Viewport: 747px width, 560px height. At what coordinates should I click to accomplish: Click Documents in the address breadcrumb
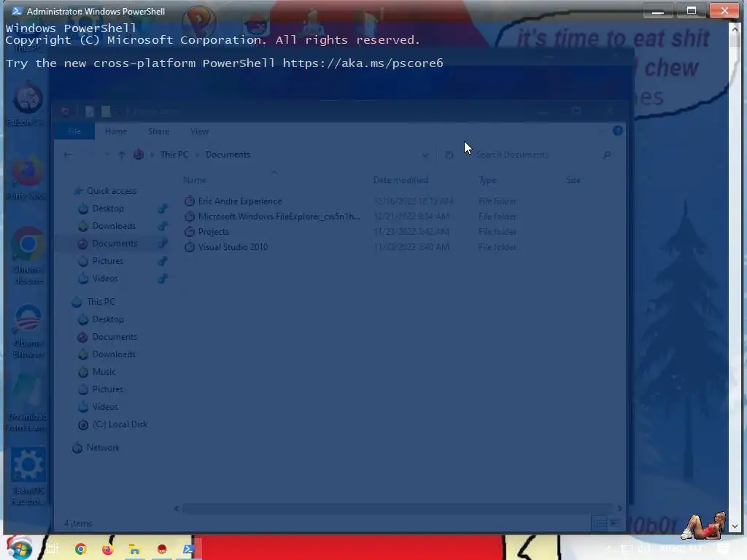click(228, 155)
